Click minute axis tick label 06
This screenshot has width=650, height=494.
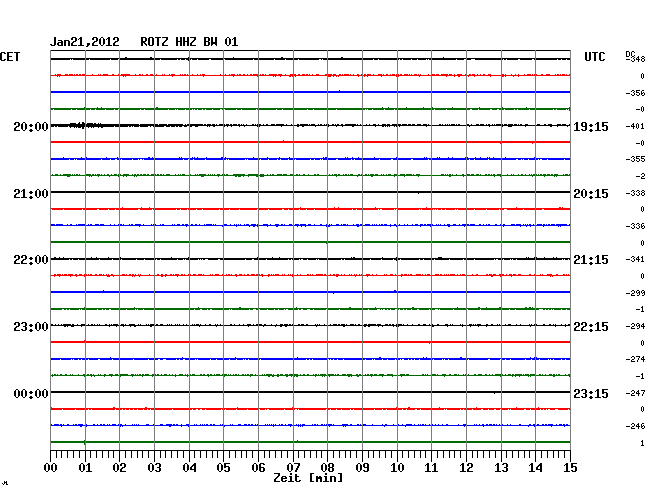tap(258, 468)
